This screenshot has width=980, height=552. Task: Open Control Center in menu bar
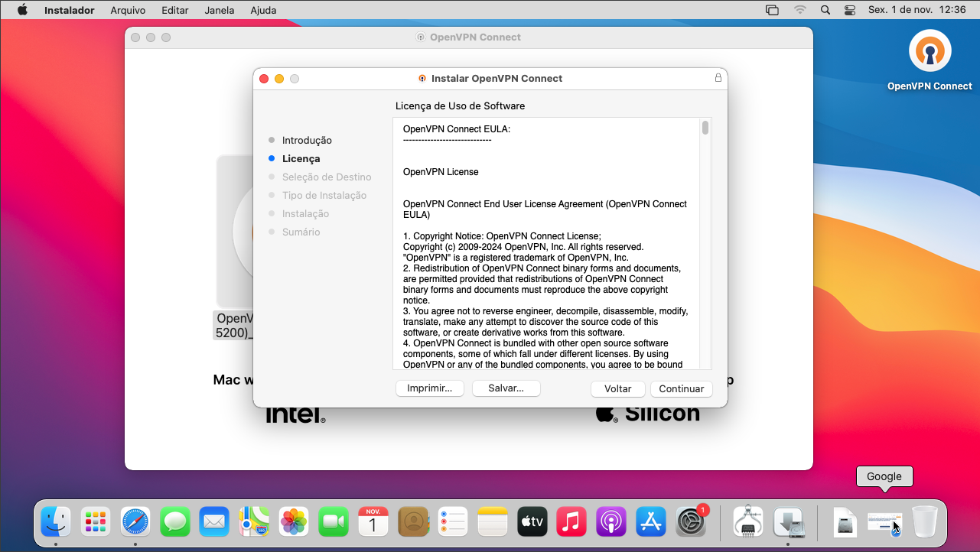pyautogui.click(x=850, y=10)
